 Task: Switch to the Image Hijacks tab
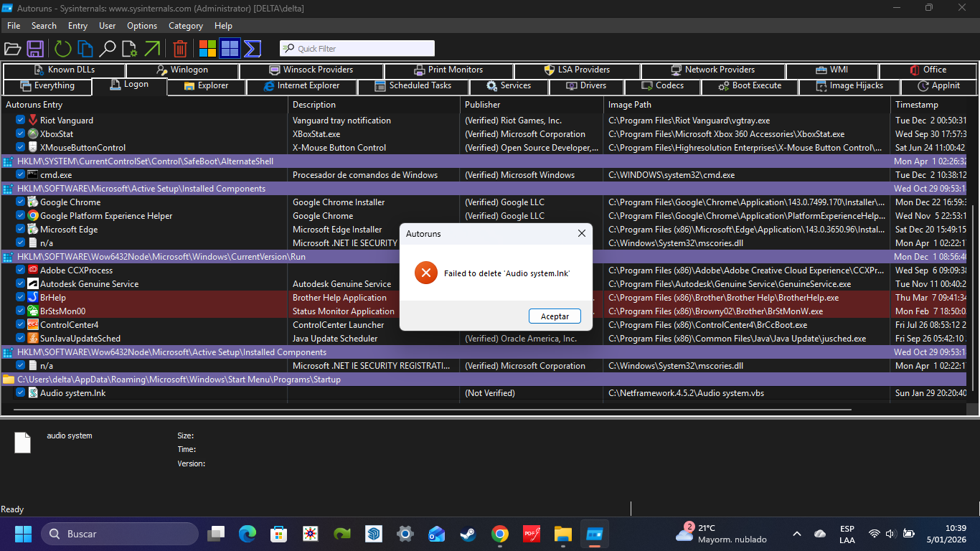click(849, 86)
